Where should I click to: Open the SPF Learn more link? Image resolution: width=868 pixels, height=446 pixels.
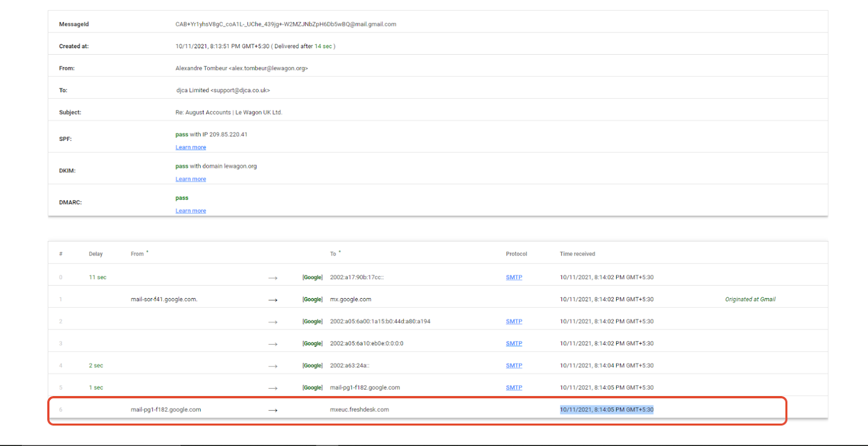point(190,147)
